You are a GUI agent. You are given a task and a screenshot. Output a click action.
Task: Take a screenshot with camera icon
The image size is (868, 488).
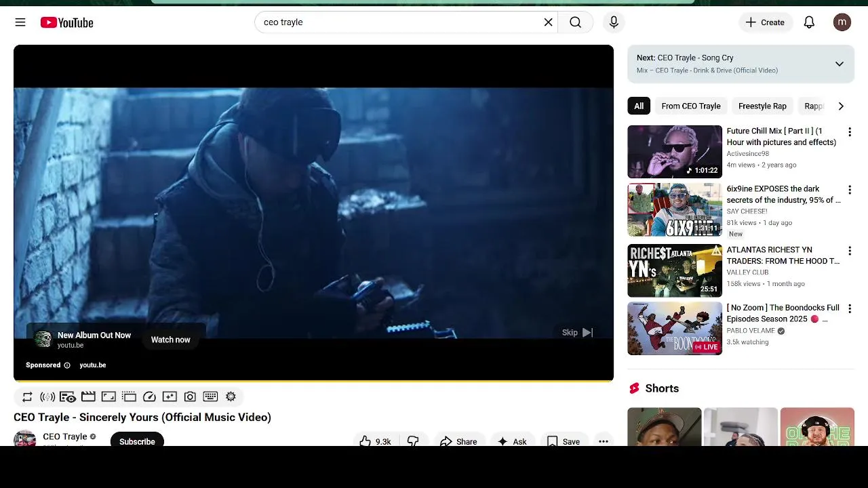pos(190,396)
